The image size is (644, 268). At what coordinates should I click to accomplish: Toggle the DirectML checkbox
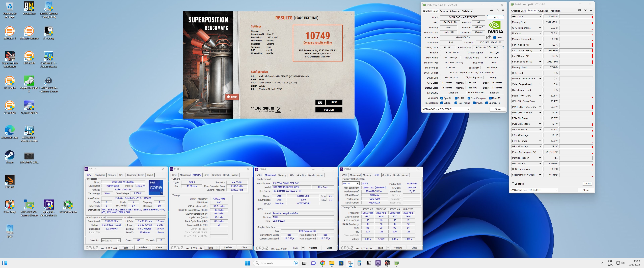pyautogui.click(x=490, y=98)
